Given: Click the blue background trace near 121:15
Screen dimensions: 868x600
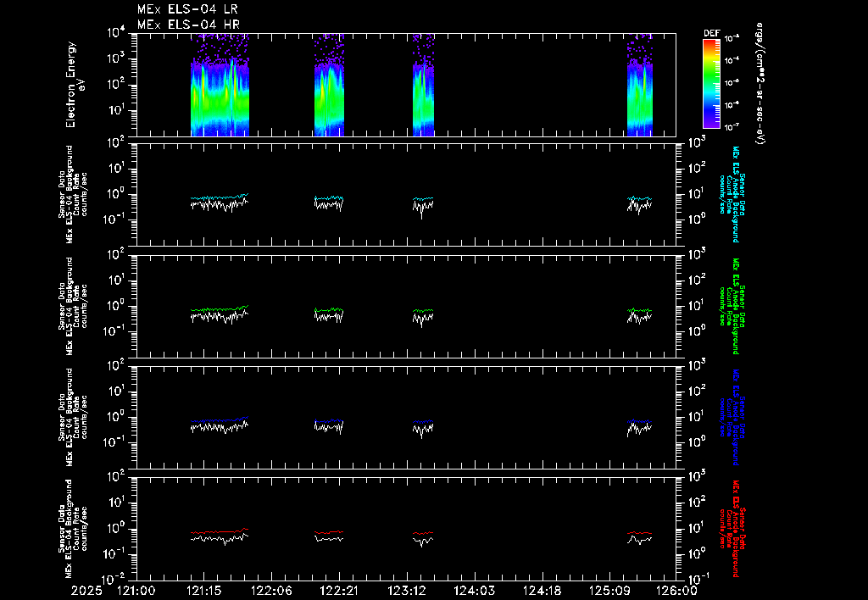Looking at the screenshot, I should [x=220, y=420].
